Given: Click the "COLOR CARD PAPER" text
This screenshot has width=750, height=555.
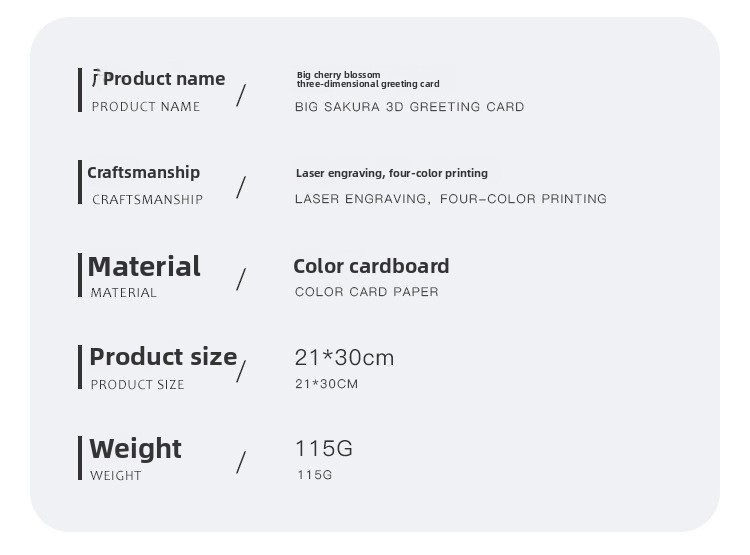Looking at the screenshot, I should [x=366, y=292].
